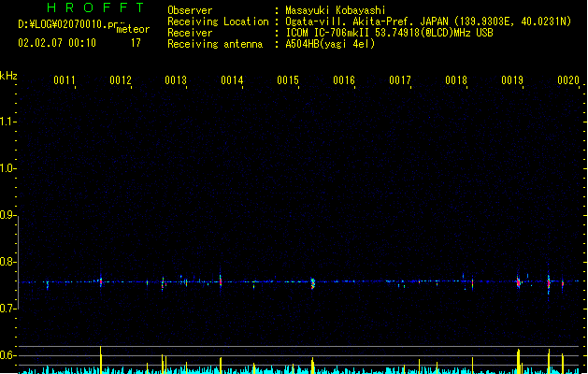Click the 0013 time marker
The height and width of the screenshot is (374, 588).
point(176,80)
